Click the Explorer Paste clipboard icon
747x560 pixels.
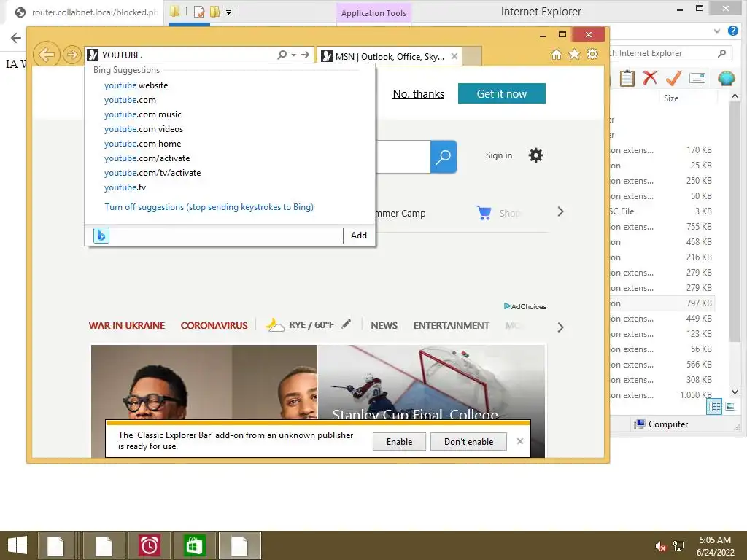[x=627, y=78]
